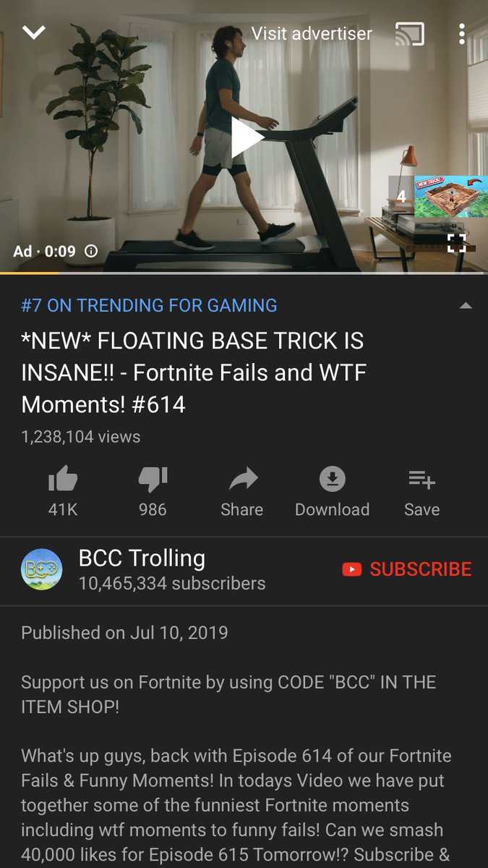Tap the video title to collapse details
This screenshot has height=868, width=488.
(x=194, y=373)
